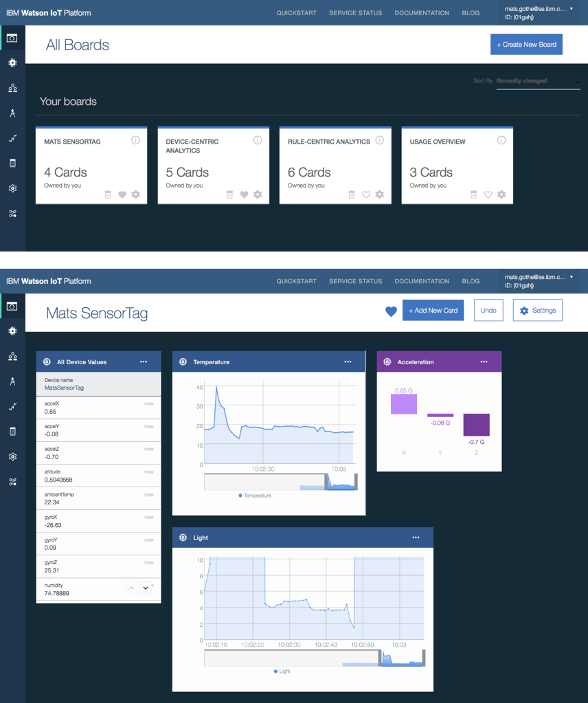Image resolution: width=588 pixels, height=703 pixels.
Task: Click the Undo button
Action: [x=488, y=310]
